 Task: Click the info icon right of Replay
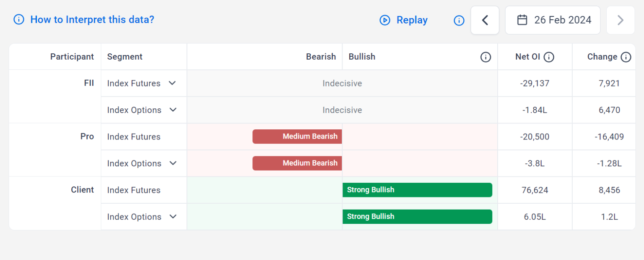click(459, 20)
